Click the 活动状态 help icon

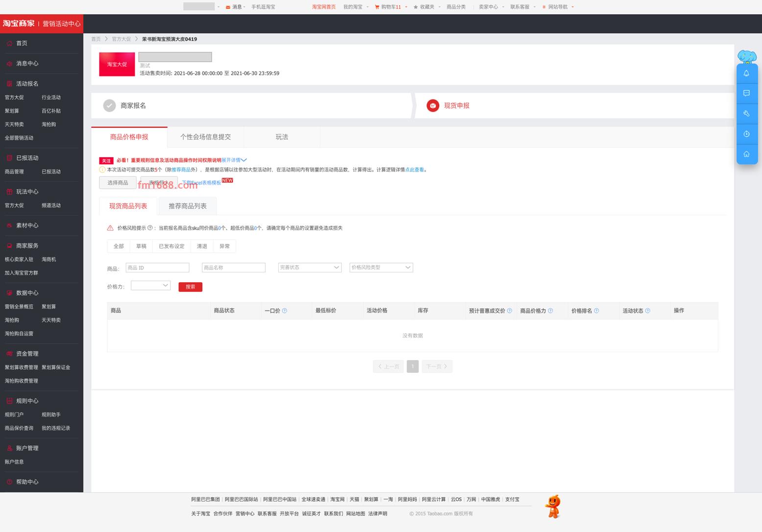pos(648,311)
